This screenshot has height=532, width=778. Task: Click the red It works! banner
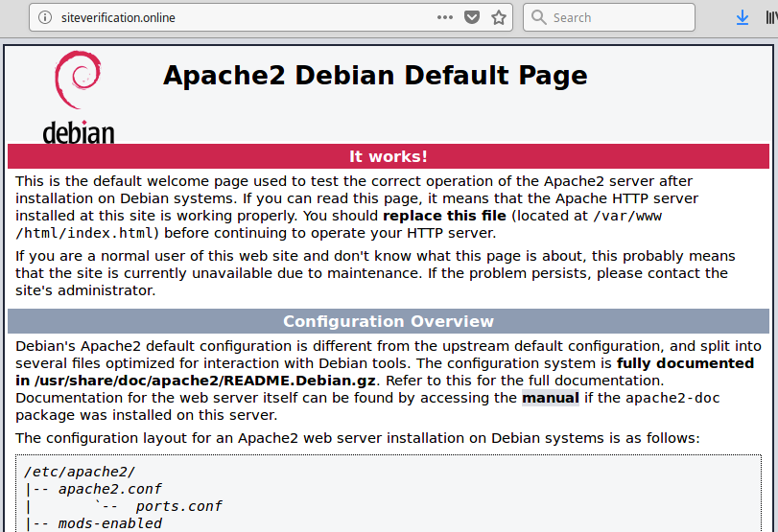(389, 156)
